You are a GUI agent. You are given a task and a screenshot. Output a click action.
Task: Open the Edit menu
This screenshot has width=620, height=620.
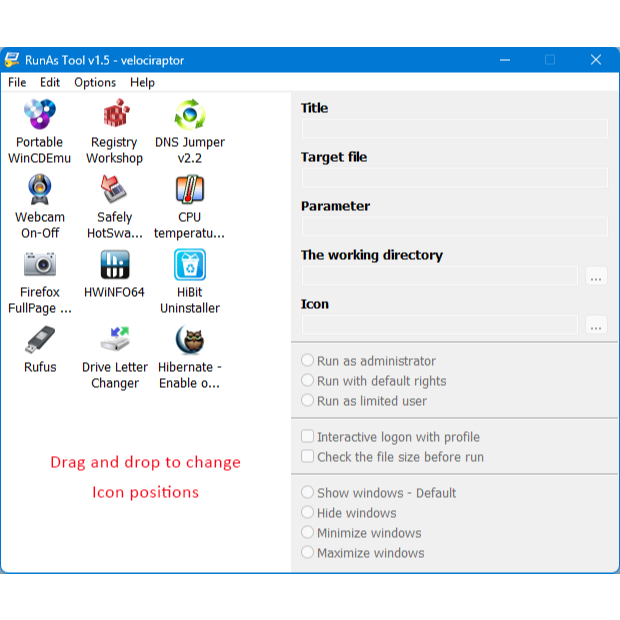50,82
